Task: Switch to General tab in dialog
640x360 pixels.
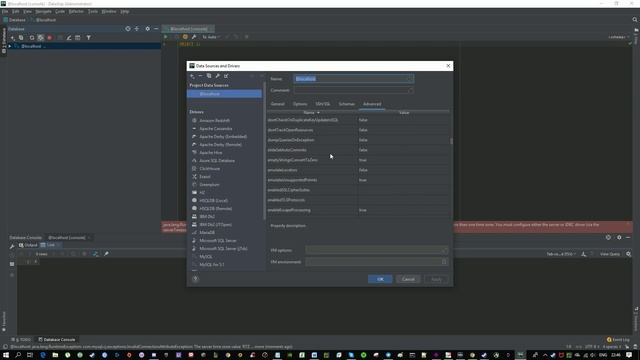Action: click(x=278, y=104)
